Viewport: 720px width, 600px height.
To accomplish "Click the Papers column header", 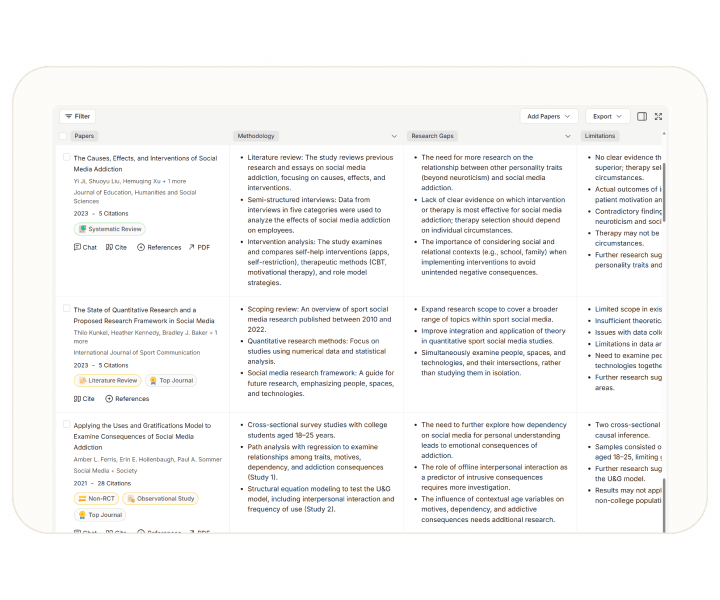I will (84, 136).
